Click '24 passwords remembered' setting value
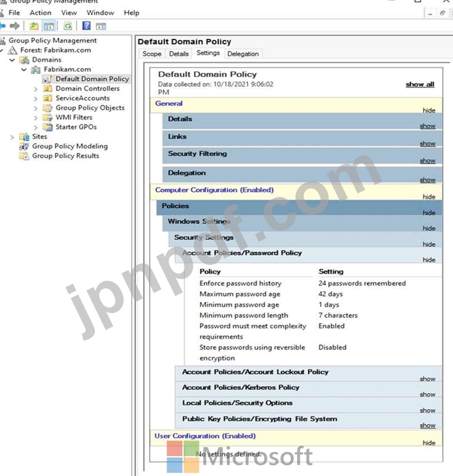Screen dimensions: 453x476 [362, 283]
